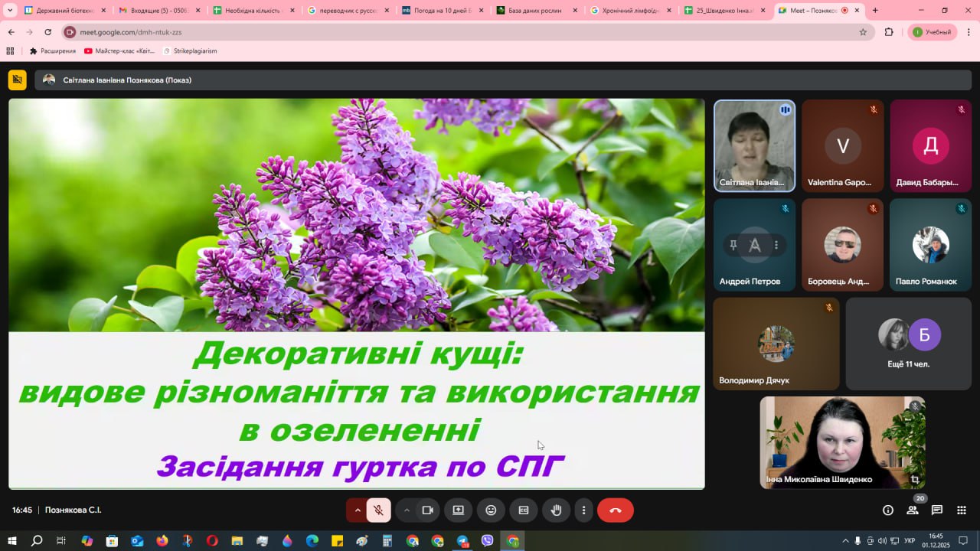
Task: Open more options three-dot menu
Action: click(x=583, y=510)
